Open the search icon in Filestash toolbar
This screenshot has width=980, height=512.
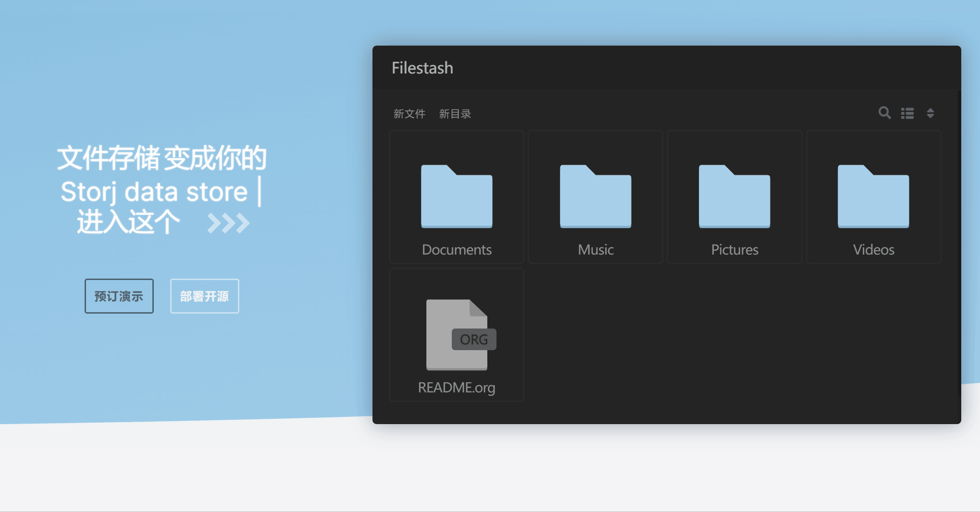point(884,113)
